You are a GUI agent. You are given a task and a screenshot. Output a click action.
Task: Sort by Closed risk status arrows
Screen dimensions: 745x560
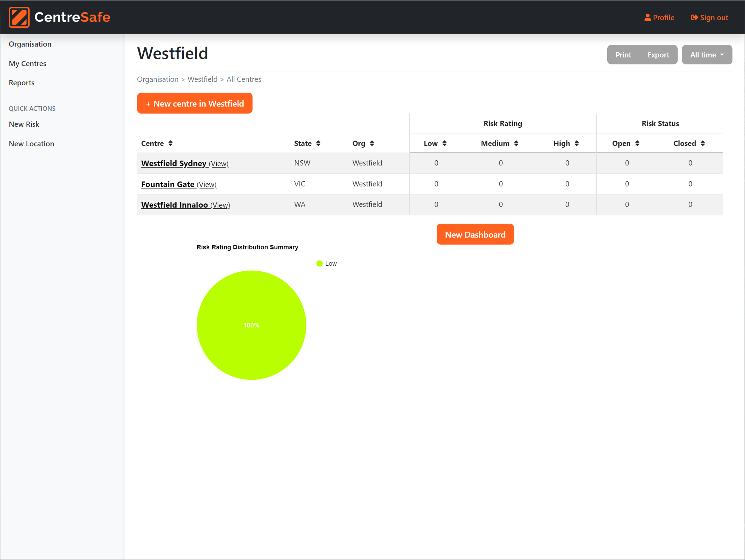703,143
